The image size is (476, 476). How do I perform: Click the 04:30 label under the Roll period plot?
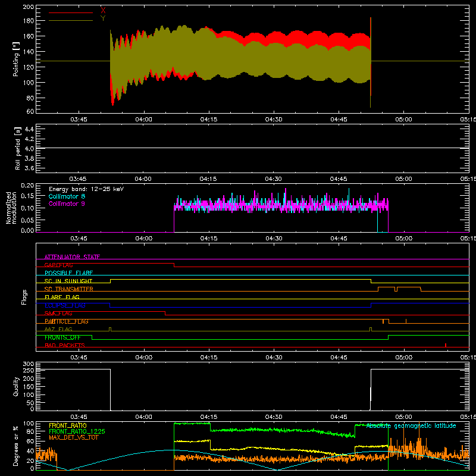click(x=274, y=179)
